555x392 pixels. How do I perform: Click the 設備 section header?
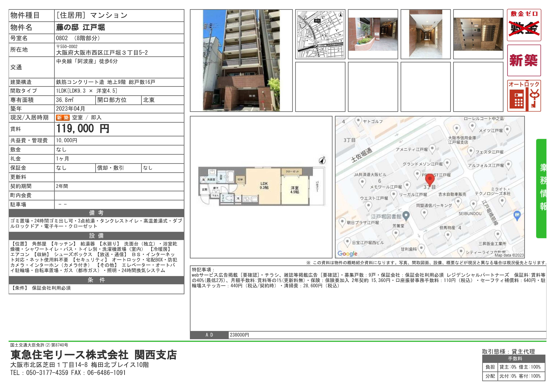pos(96,236)
